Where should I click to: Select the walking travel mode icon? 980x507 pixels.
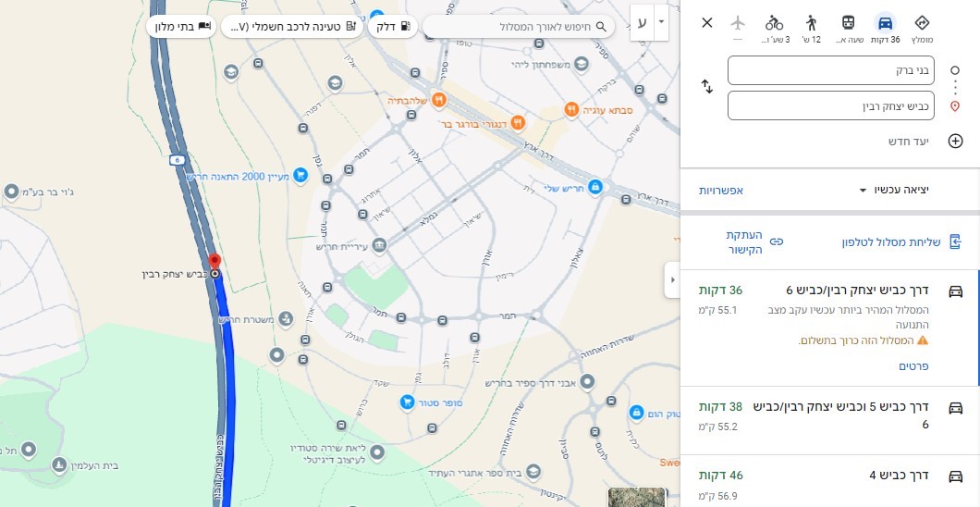point(811,23)
